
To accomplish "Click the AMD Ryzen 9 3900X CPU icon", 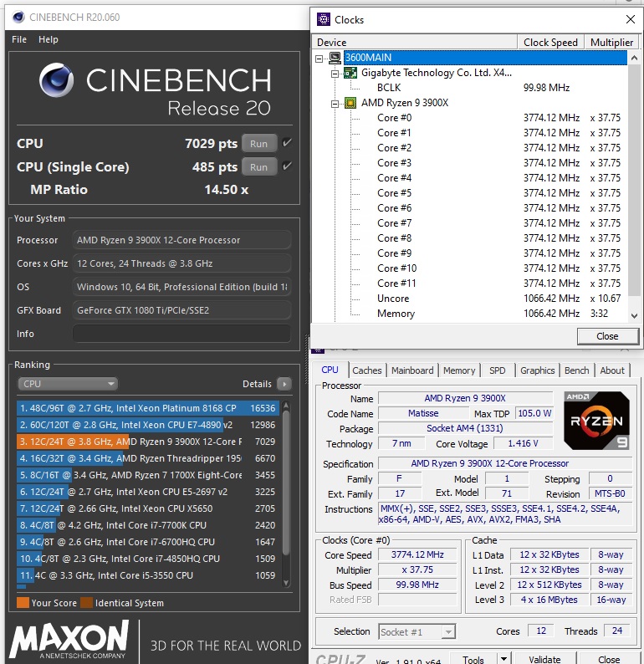I will [x=350, y=103].
